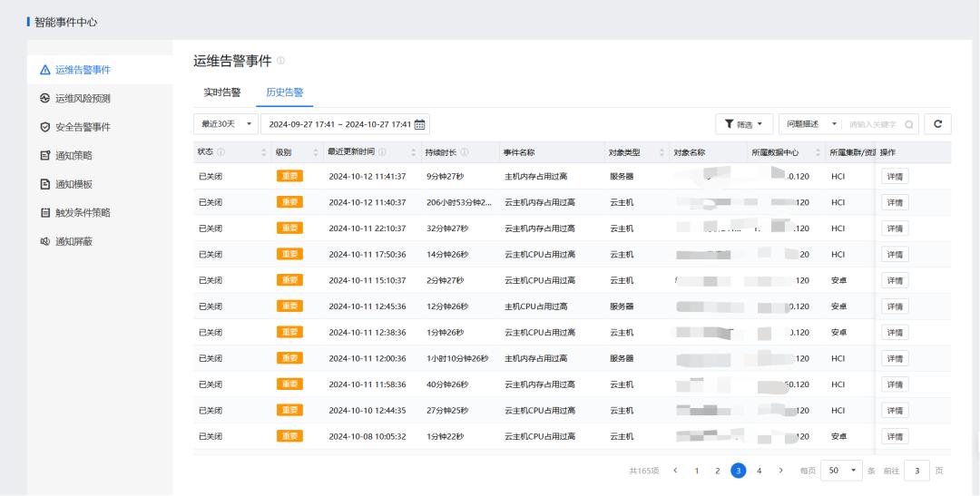Image resolution: width=980 pixels, height=496 pixels.
Task: Sort by 所属数据中心 column arrows
Action: (x=818, y=152)
